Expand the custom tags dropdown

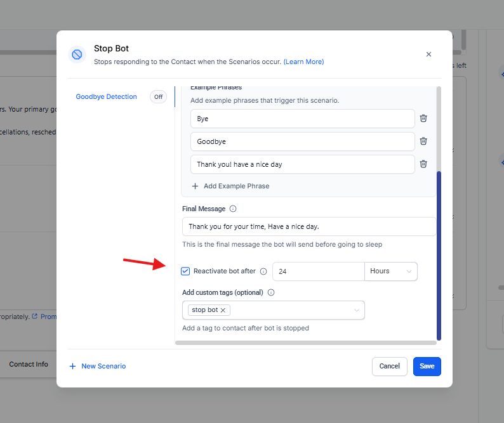356,310
